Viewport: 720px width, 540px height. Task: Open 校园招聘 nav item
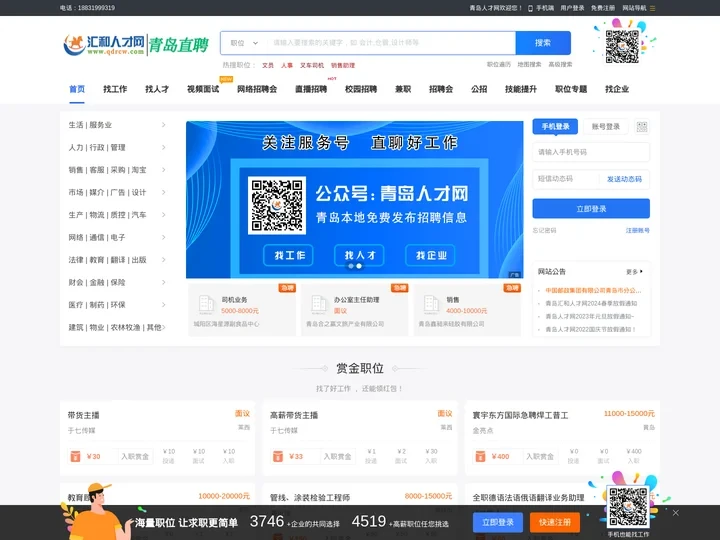(361, 89)
